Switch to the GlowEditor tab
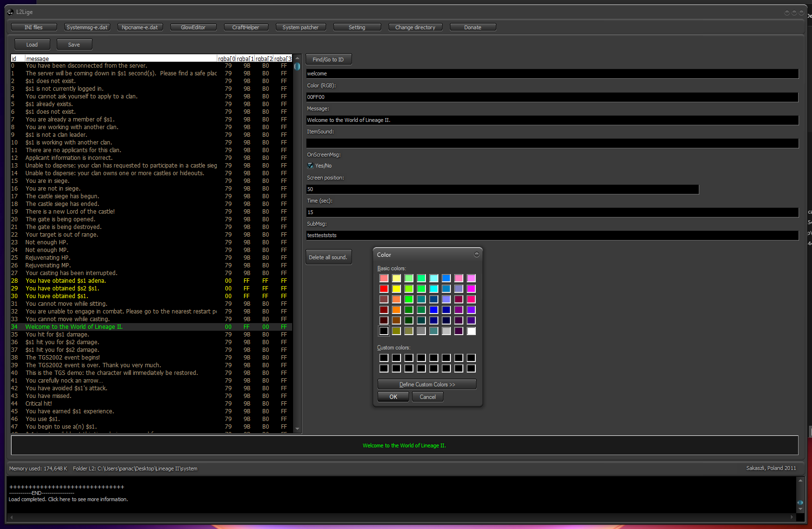Viewport: 812px width, 529px height. click(193, 27)
